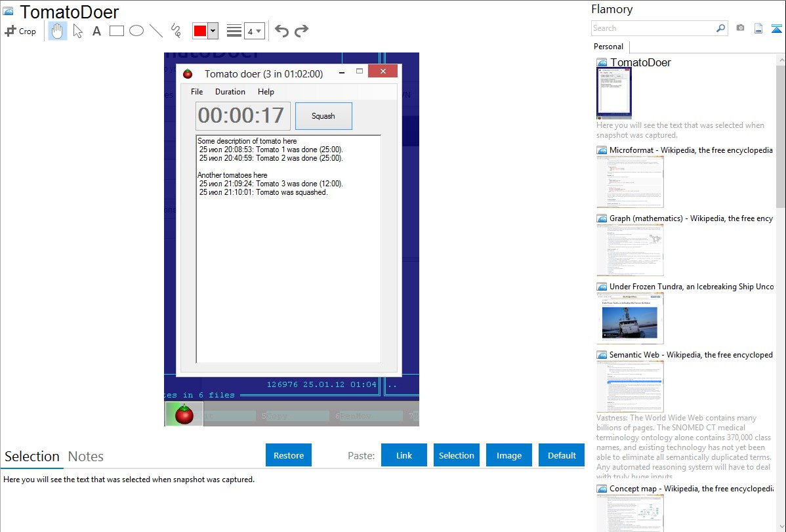Select the text annotation tool

(96, 31)
